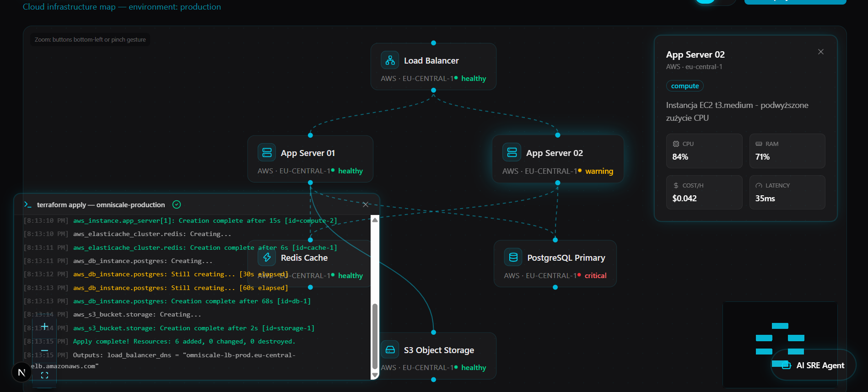Image resolution: width=868 pixels, height=392 pixels.
Task: Click "terraform apply — omniscale-production" terminal title
Action: (101, 204)
